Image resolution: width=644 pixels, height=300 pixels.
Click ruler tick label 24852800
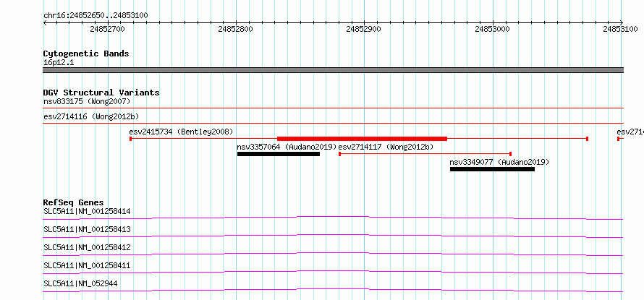point(236,29)
